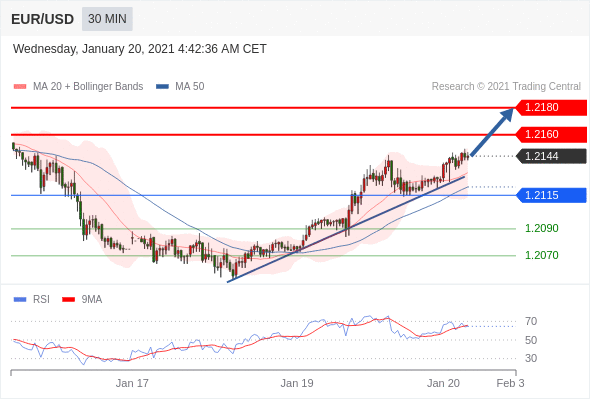The width and height of the screenshot is (590, 400).
Task: Click the Wednesday, January 20, 2021 timestamp
Action: click(140, 49)
